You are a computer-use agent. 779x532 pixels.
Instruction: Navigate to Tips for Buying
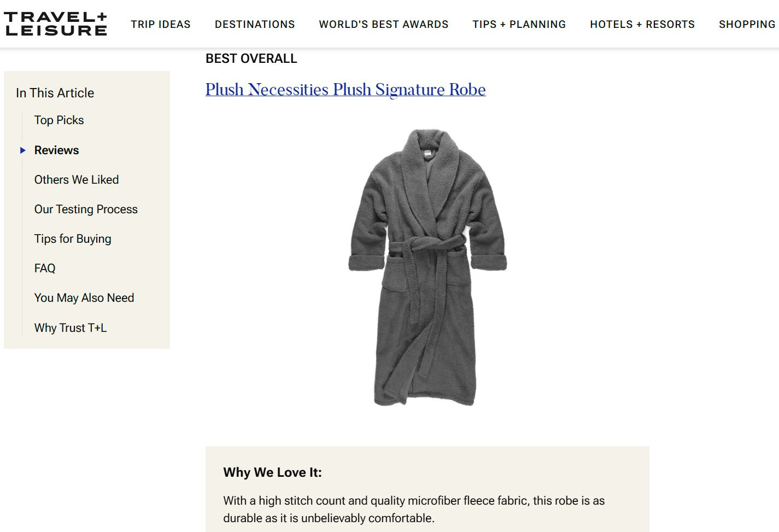73,239
